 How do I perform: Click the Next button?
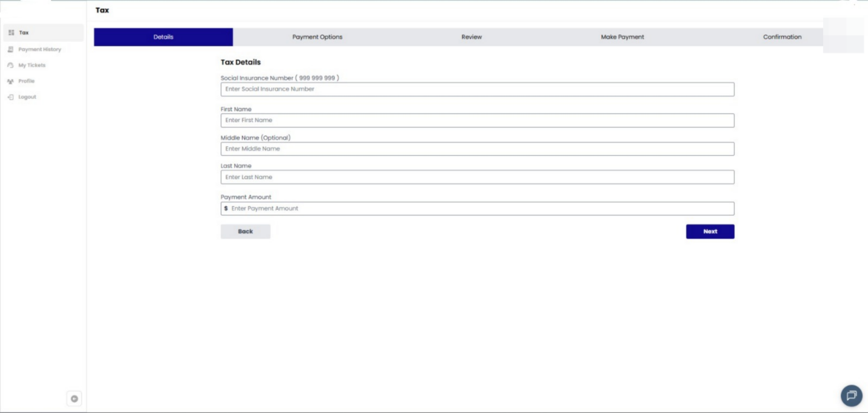(x=710, y=232)
